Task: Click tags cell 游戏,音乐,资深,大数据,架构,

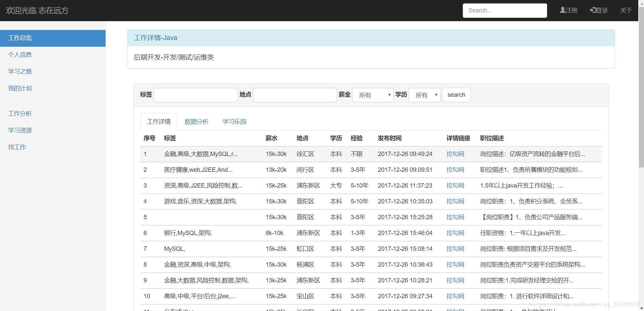Action: [x=200, y=201]
